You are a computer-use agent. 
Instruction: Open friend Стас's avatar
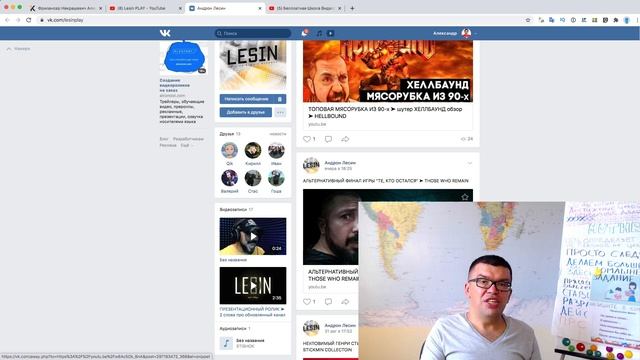tap(253, 178)
